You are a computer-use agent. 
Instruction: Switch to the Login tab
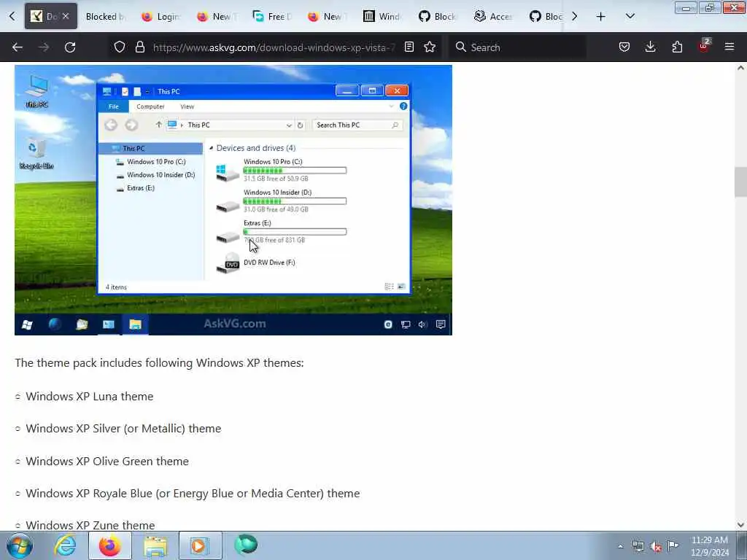(161, 17)
